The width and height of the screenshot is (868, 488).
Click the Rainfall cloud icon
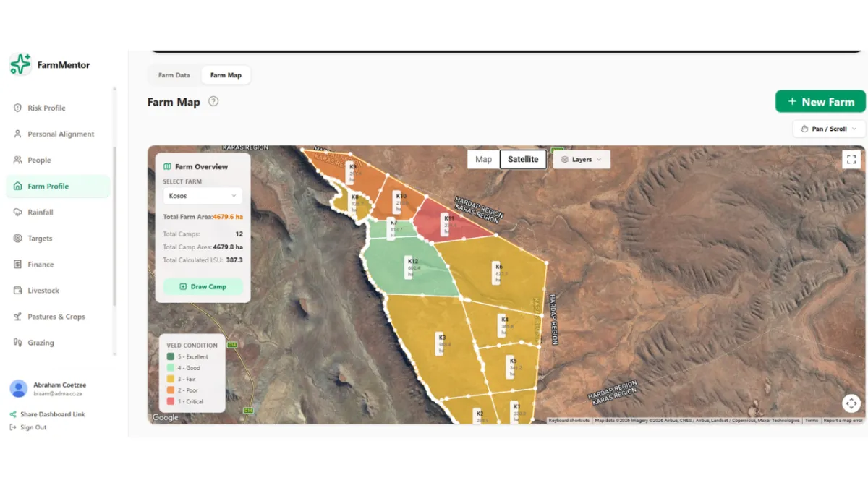(x=17, y=212)
